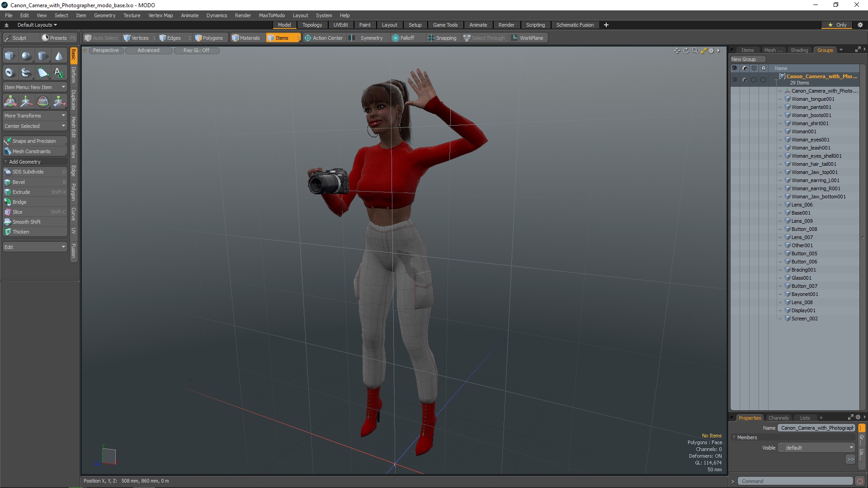Toggle visibility eye of Canon_Camera group
Screen dimensions: 868x488
coord(735,80)
